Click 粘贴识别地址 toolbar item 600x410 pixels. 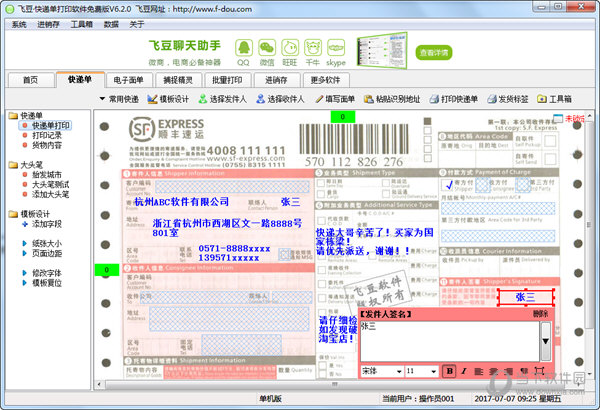coord(392,99)
